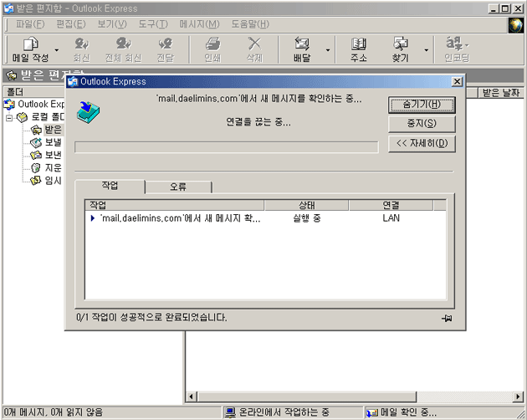Click the 회신 (reply) toolbar icon
Image resolution: width=527 pixels, height=420 pixels.
coord(81,49)
